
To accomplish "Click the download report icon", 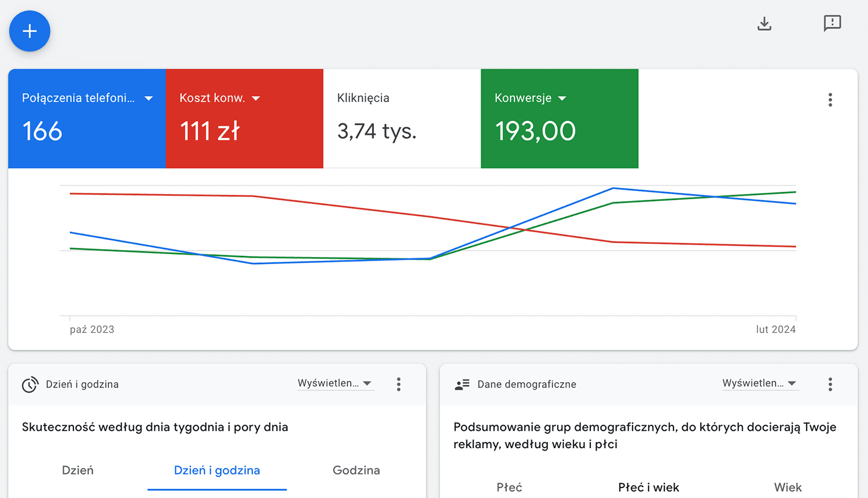I will tap(764, 24).
